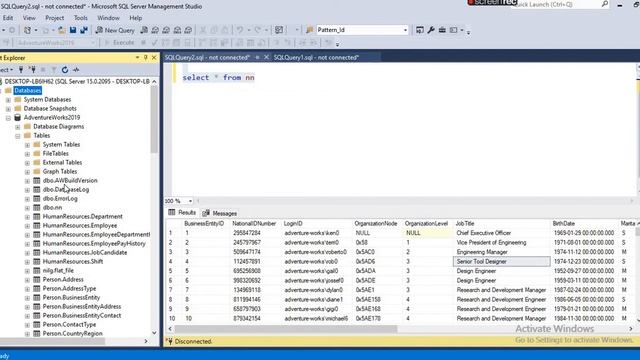Select the Graph Tables folder
The height and width of the screenshot is (360, 640).
point(60,172)
